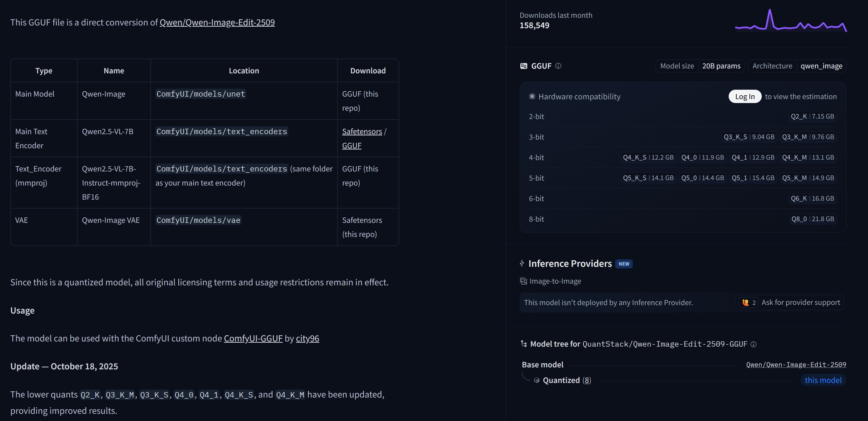
Task: Open the Safetensors download link
Action: click(x=362, y=132)
